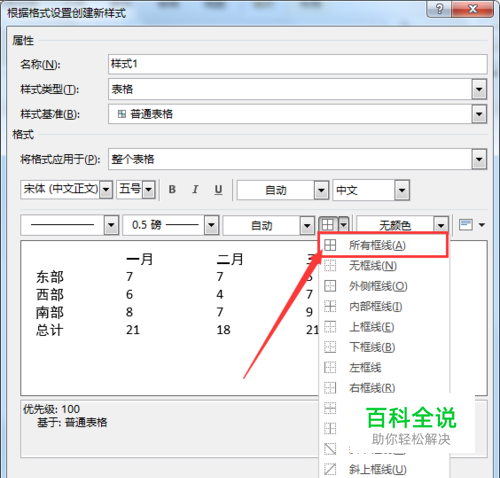Viewport: 500px width, 478px height.
Task: Apply 右框线(R) right border
Action: tap(384, 388)
